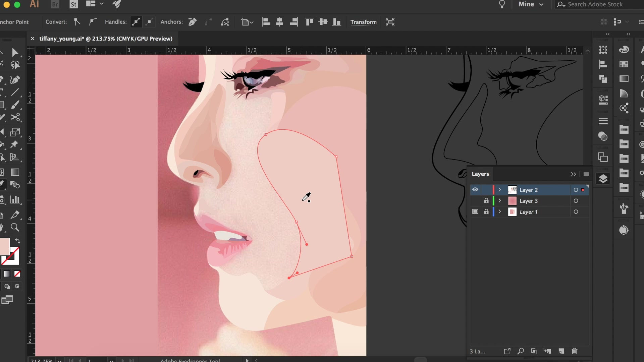Image resolution: width=644 pixels, height=362 pixels.
Task: Unlock Layer 3 by clicking the lock icon
Action: pos(486,201)
